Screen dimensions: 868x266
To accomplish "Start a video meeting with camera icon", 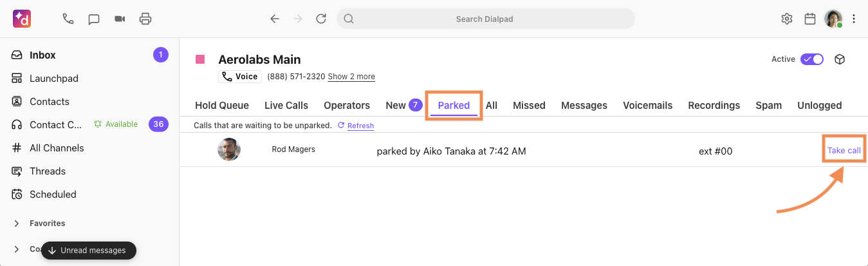I will 120,19.
